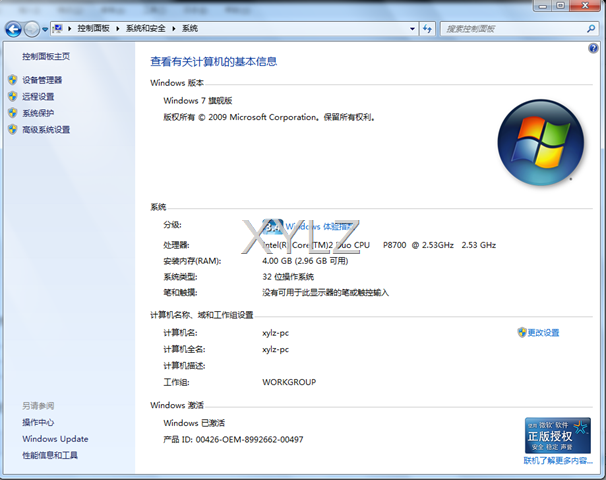Open 设备管理器 from the left sidebar
This screenshot has width=606, height=480.
coord(42,80)
